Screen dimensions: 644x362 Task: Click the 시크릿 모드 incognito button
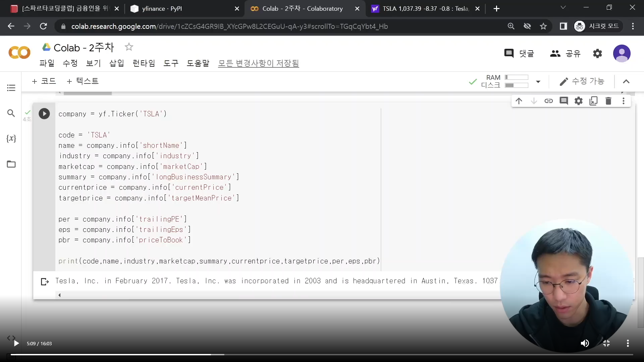[x=598, y=26]
